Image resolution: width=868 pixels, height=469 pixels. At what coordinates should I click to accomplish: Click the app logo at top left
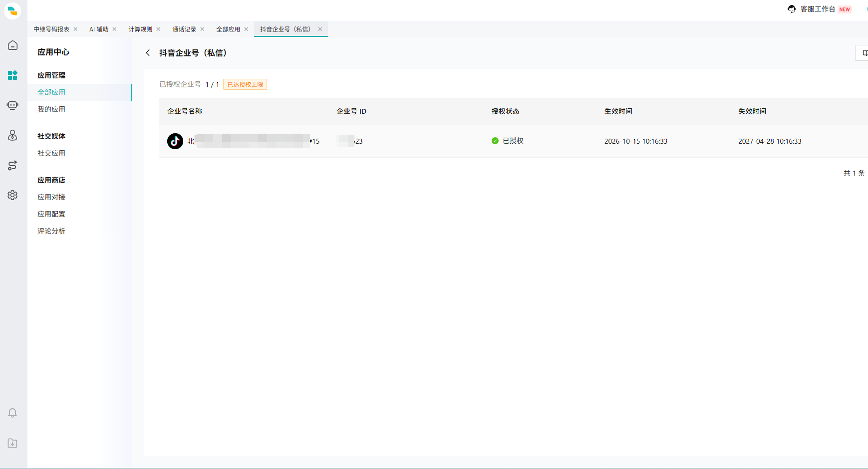pyautogui.click(x=12, y=10)
